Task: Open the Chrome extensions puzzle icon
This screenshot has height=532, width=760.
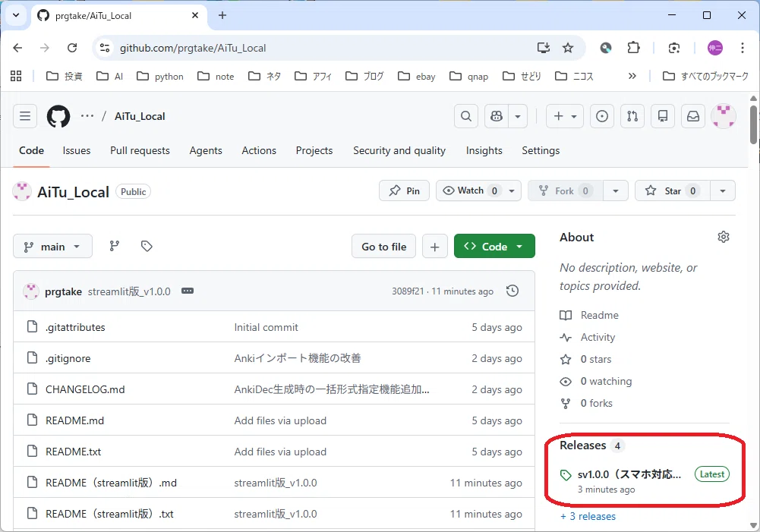Action: point(633,48)
